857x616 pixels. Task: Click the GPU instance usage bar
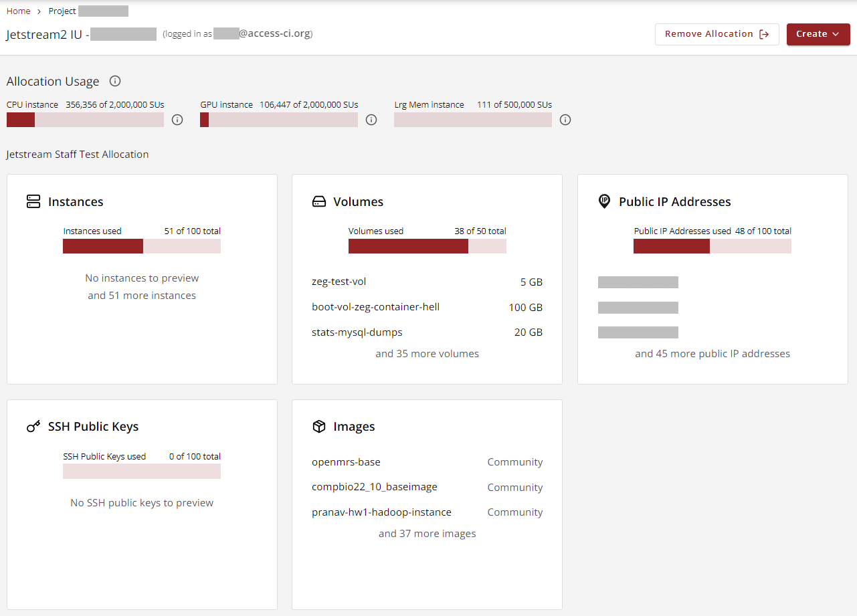pos(279,120)
